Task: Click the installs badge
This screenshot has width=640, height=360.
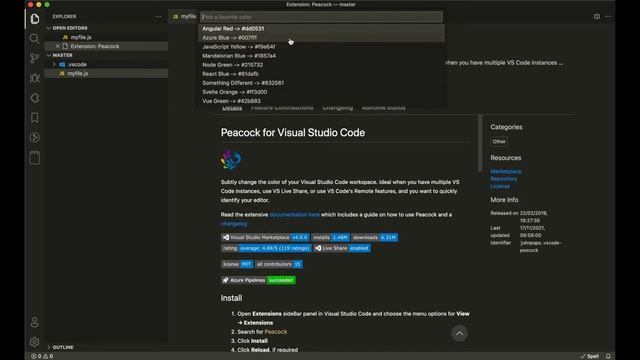Action: [330, 237]
